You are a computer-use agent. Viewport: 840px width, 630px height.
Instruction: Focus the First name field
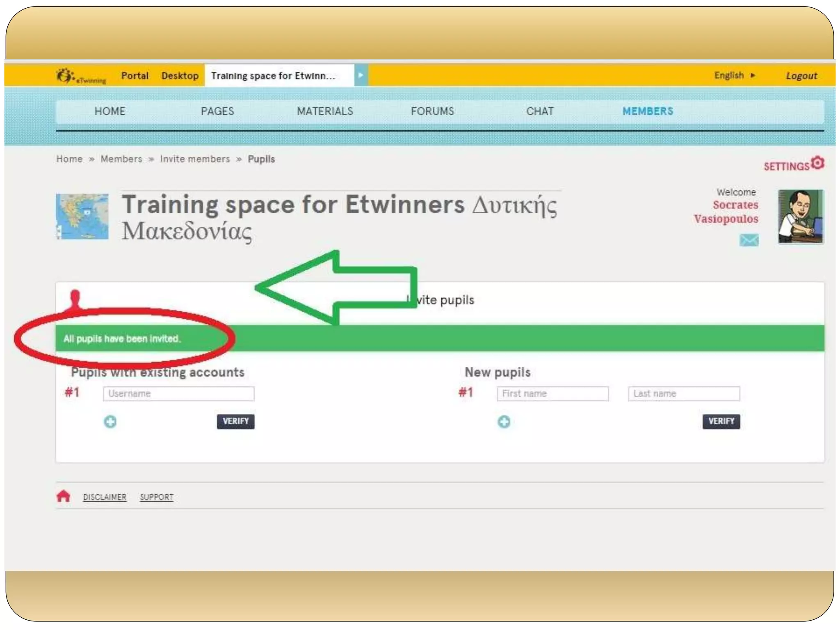click(x=552, y=393)
